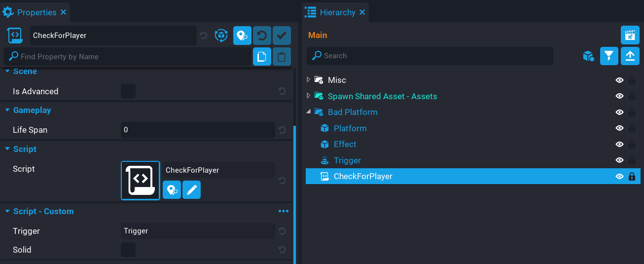Click the paste properties clipboard icon

click(x=282, y=57)
